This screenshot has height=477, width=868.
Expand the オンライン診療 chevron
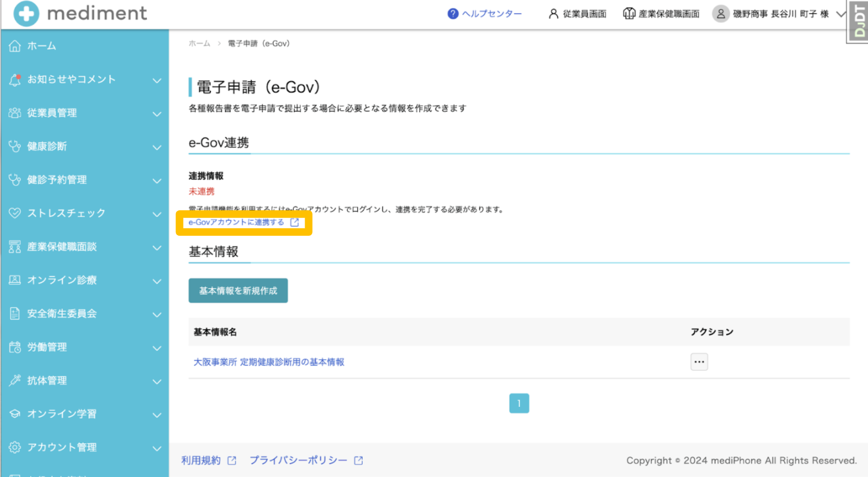point(157,281)
